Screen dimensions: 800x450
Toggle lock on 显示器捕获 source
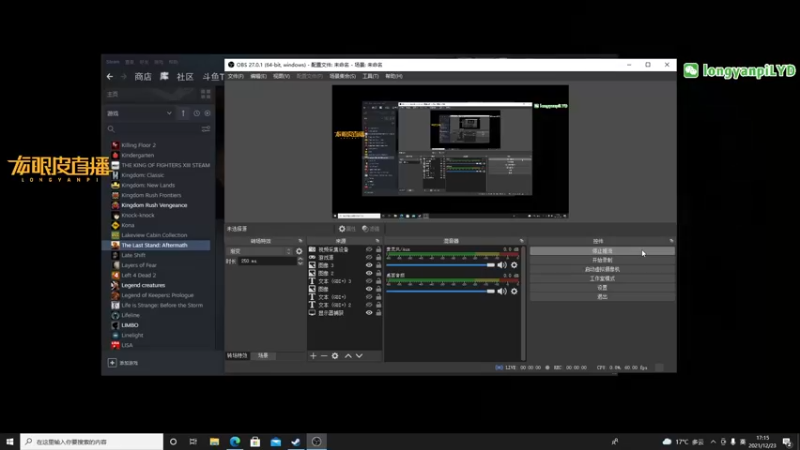tap(379, 313)
